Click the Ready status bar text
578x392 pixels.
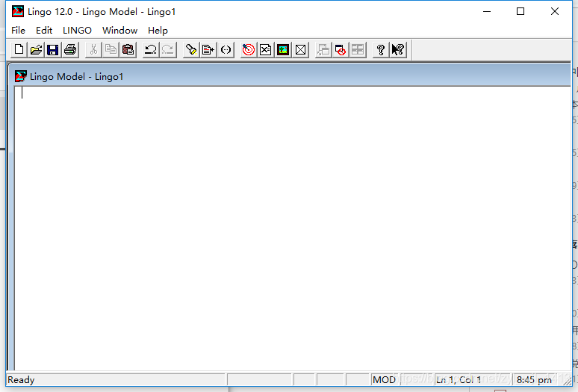pos(21,379)
